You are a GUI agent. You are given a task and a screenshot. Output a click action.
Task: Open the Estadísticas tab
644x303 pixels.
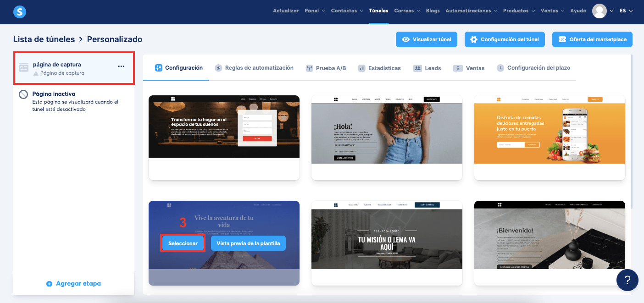coord(379,68)
